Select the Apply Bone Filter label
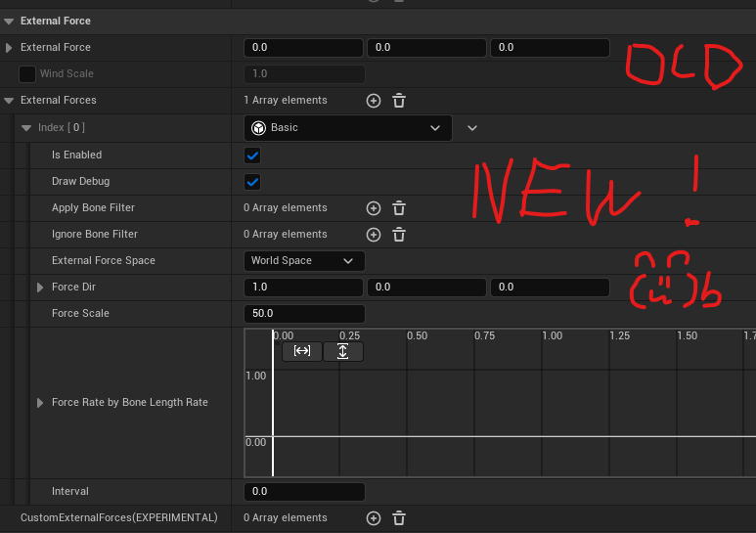Image resolution: width=756 pixels, height=533 pixels. (93, 208)
